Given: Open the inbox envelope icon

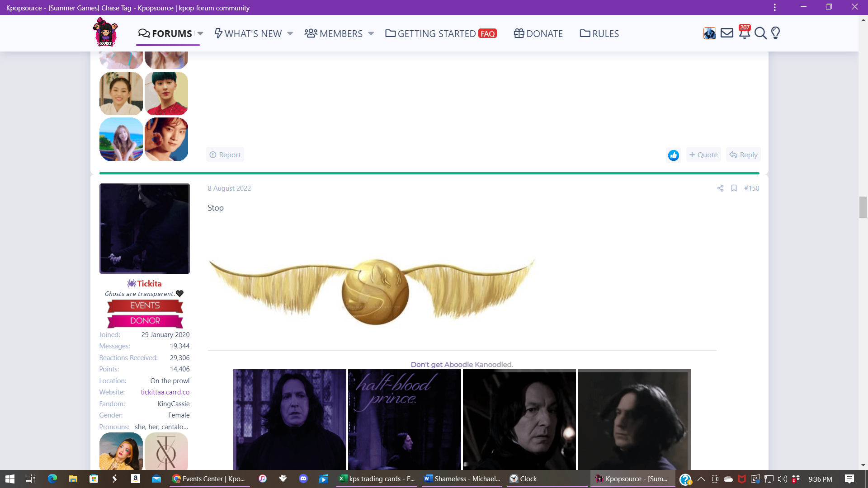Looking at the screenshot, I should (727, 33).
